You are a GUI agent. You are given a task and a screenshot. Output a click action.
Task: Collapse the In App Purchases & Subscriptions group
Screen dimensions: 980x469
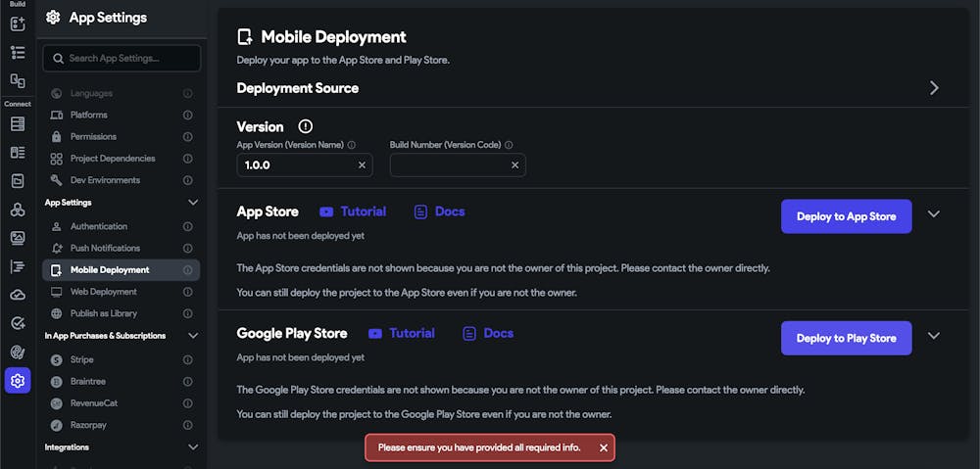(193, 336)
